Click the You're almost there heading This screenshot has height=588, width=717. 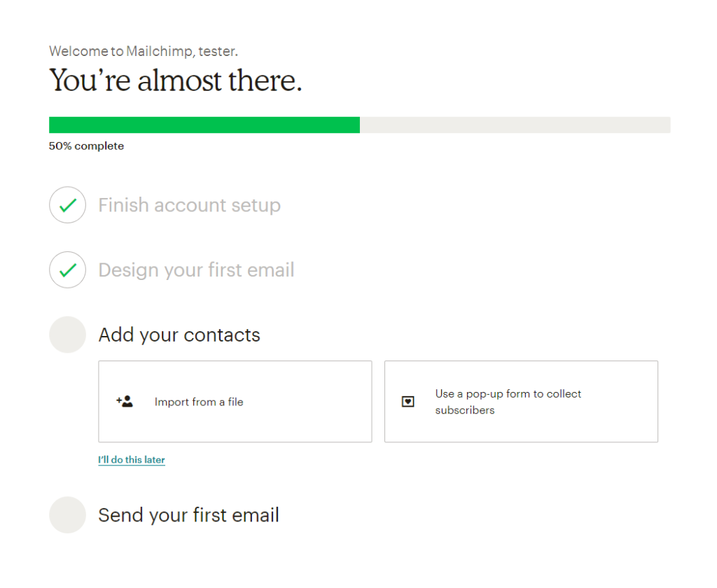175,80
